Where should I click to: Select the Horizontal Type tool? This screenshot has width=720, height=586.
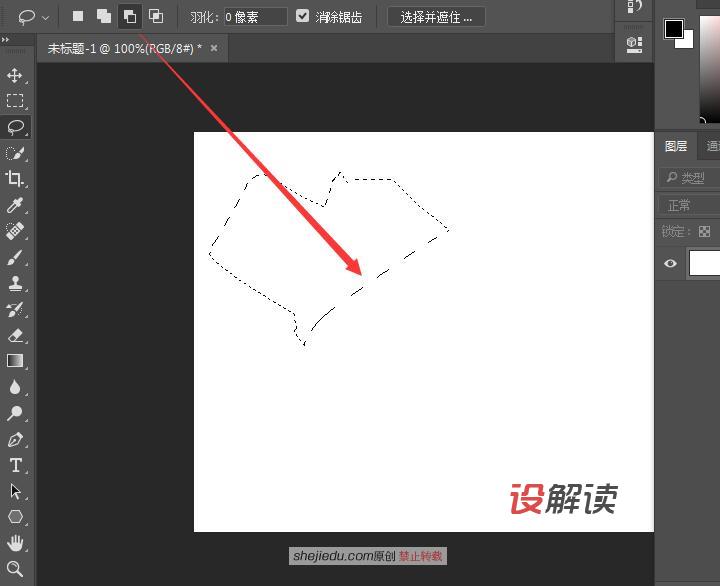coord(15,465)
